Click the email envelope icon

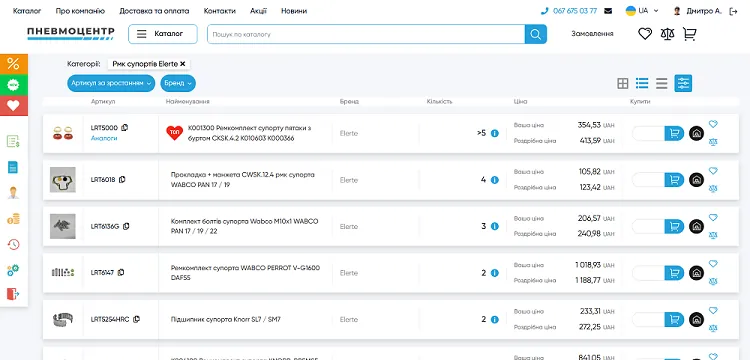(608, 11)
